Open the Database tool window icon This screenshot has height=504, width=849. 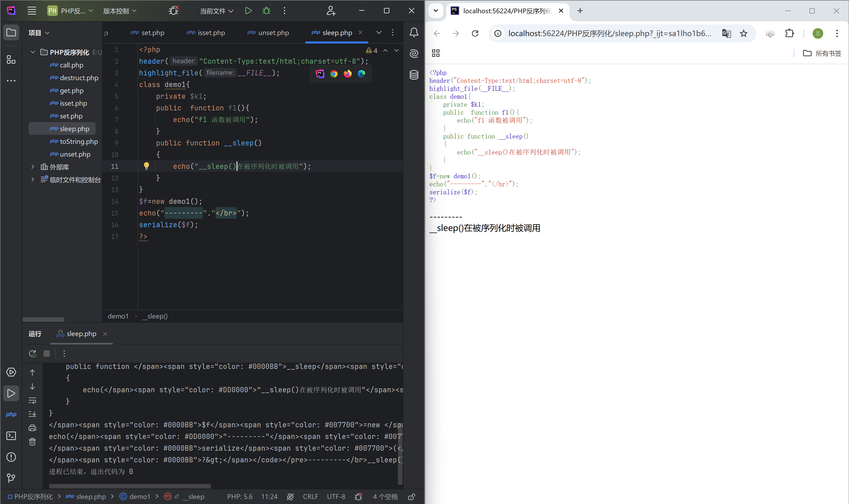(x=414, y=75)
